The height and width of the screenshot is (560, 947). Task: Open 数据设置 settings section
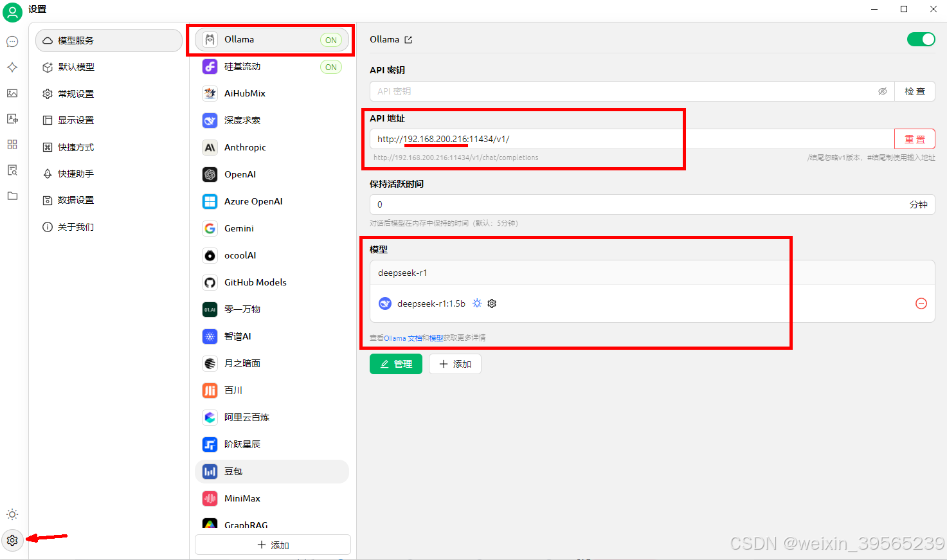(109, 201)
